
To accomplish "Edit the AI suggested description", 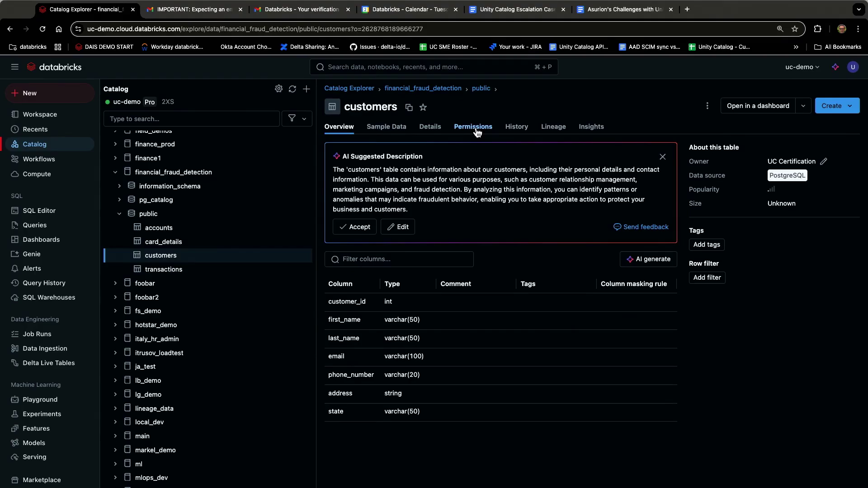I will point(398,227).
